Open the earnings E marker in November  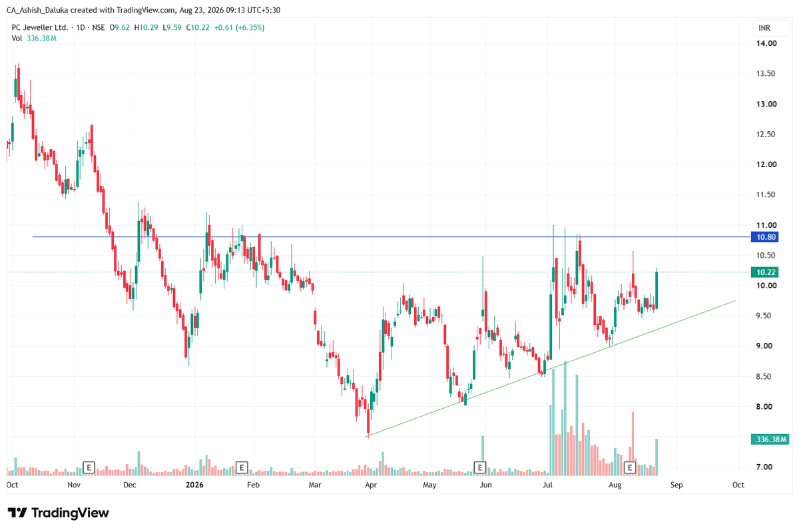click(x=89, y=467)
